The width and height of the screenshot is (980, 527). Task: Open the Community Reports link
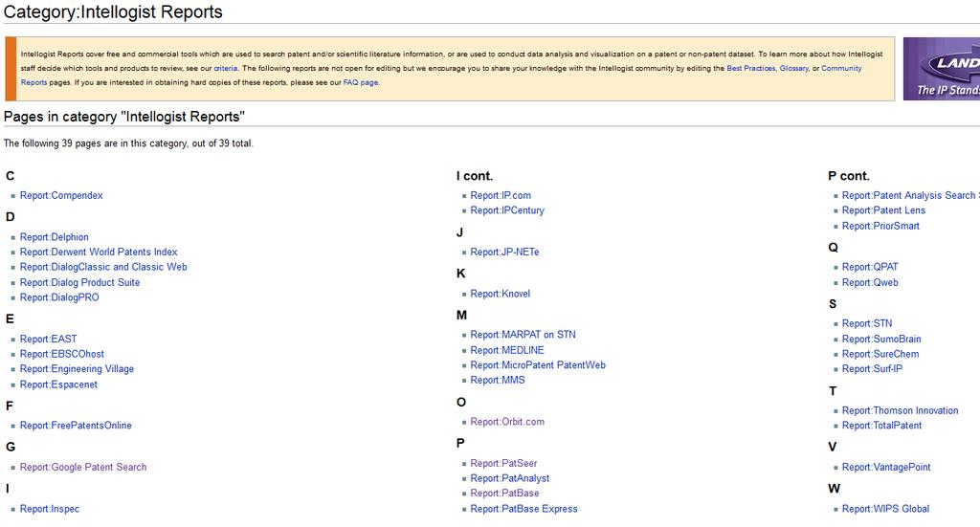click(841, 69)
